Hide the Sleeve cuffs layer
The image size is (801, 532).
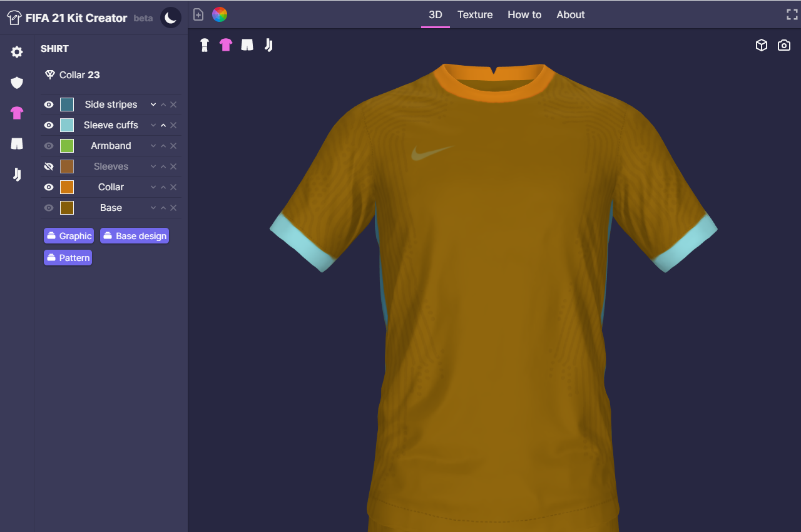(x=49, y=125)
